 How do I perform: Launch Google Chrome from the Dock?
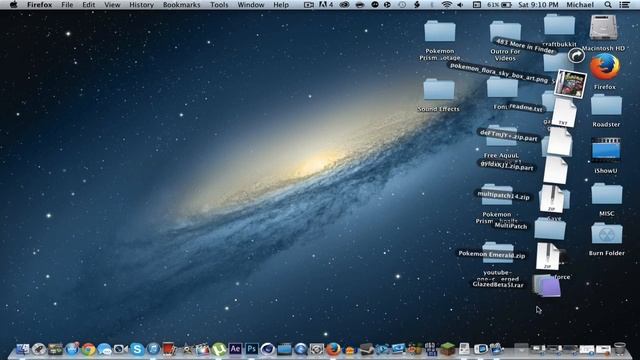88,349
